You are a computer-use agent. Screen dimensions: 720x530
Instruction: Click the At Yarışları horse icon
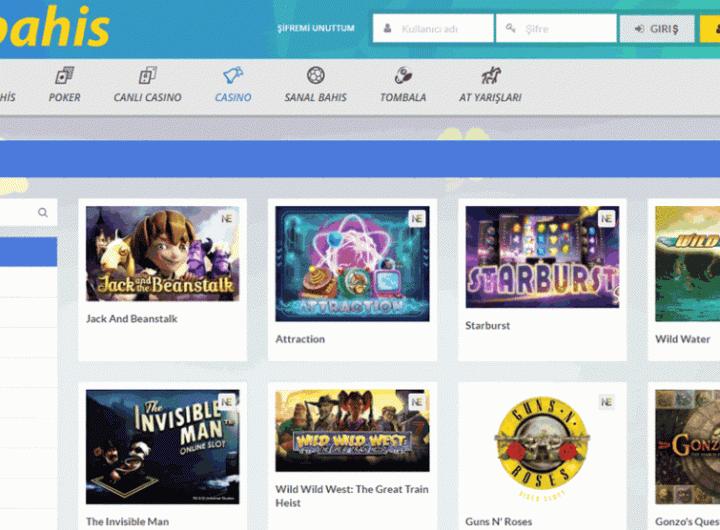click(x=490, y=75)
